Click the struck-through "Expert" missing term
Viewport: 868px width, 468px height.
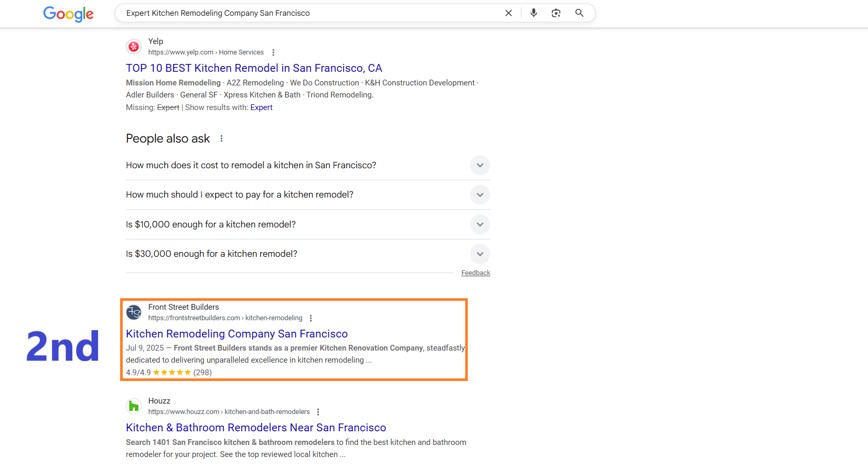(x=168, y=107)
